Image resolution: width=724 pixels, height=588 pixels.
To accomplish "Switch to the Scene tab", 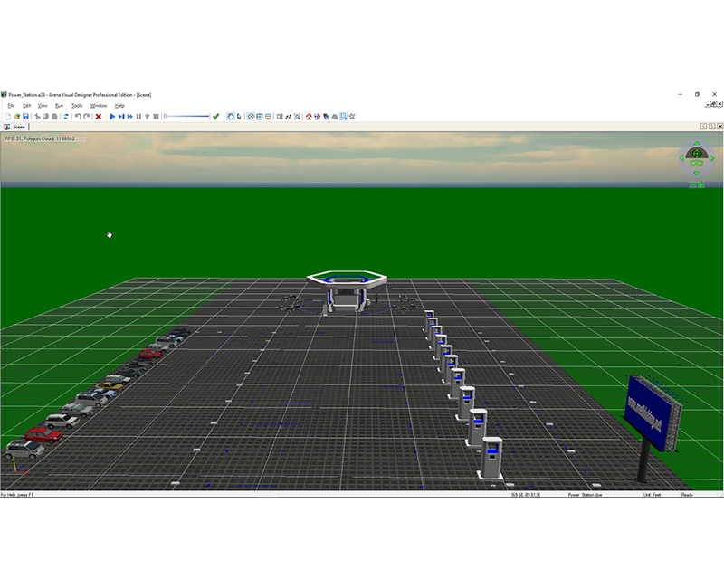I will [x=16, y=128].
